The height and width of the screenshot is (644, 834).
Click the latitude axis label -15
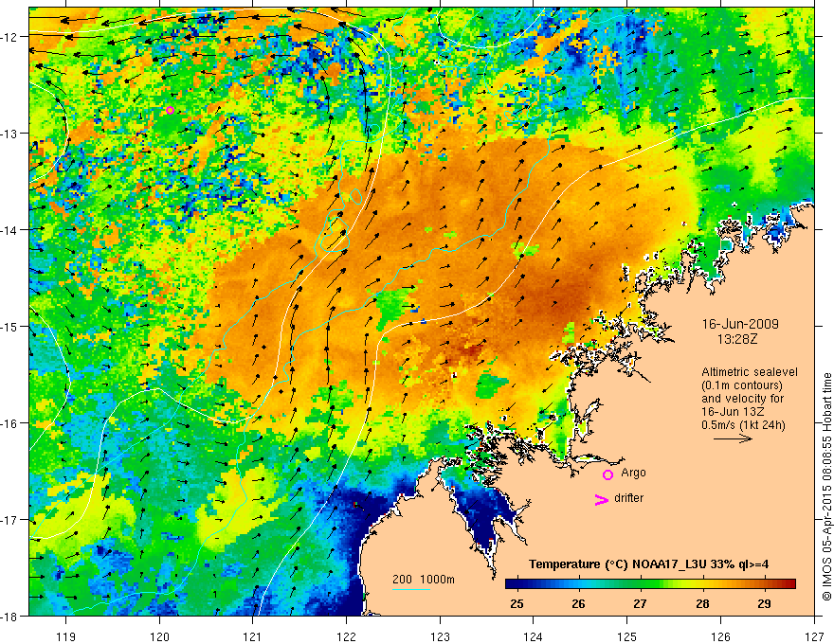tap(9, 326)
